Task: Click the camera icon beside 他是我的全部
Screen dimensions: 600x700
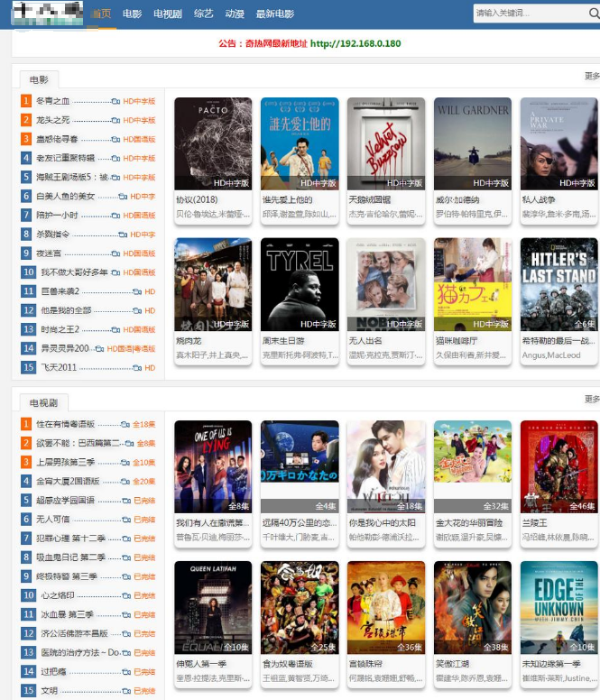Action: pos(137,310)
